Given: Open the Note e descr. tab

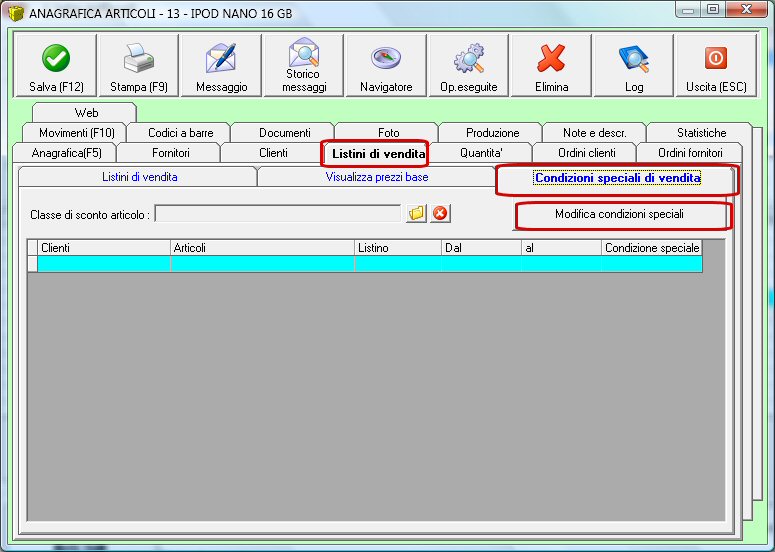Looking at the screenshot, I should (595, 133).
